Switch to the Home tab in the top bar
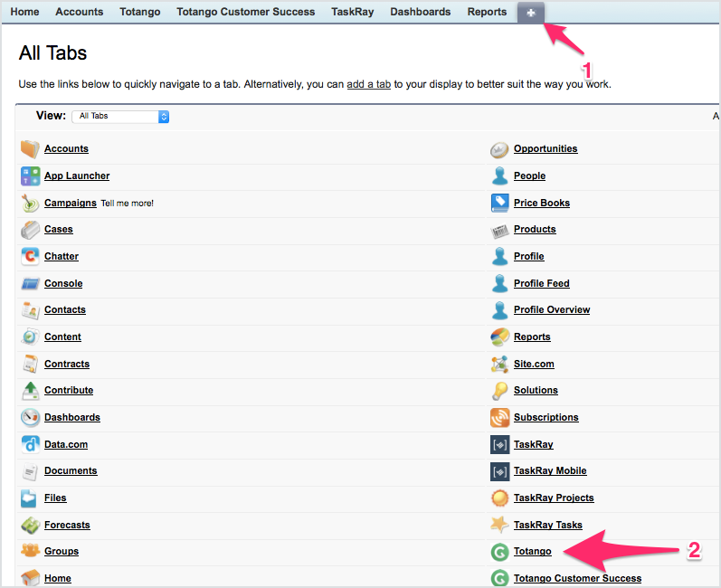Image resolution: width=721 pixels, height=588 pixels. [24, 12]
